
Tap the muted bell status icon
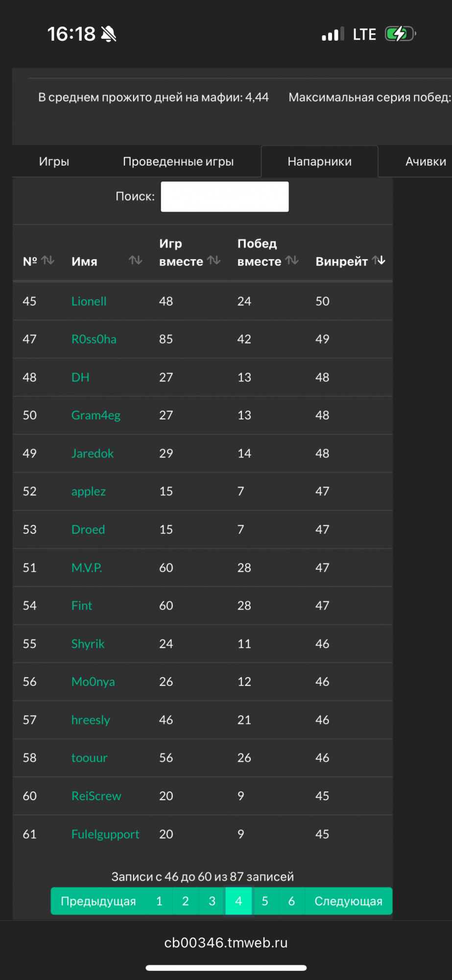pyautogui.click(x=108, y=34)
